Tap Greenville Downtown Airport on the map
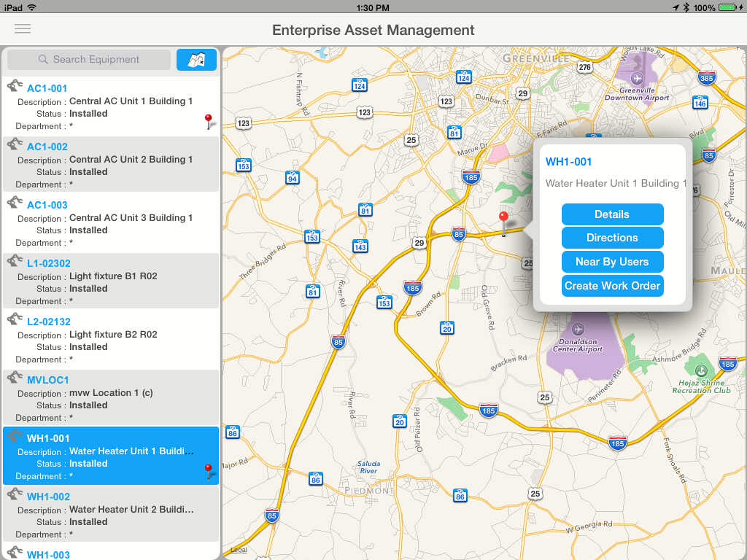Viewport: 747px width, 560px height. [637, 94]
